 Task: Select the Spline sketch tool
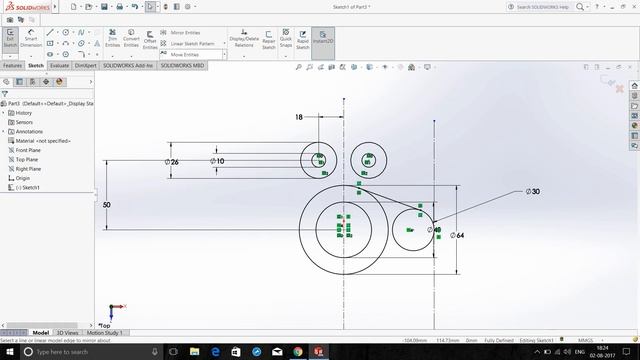click(x=81, y=32)
